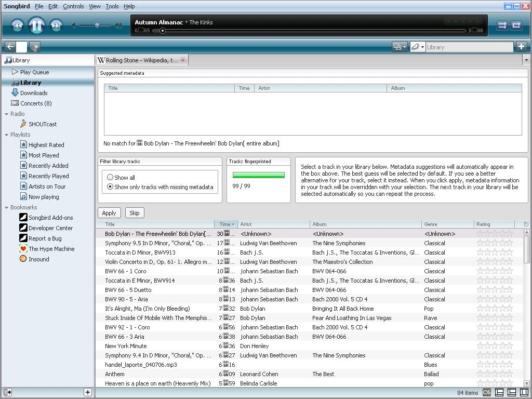Open SHOUTcast radio
Screen dimensions: 532x399
43,124
